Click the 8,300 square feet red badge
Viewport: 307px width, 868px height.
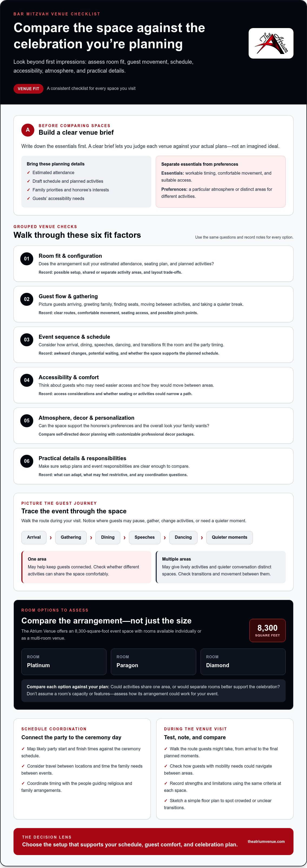coord(268,630)
